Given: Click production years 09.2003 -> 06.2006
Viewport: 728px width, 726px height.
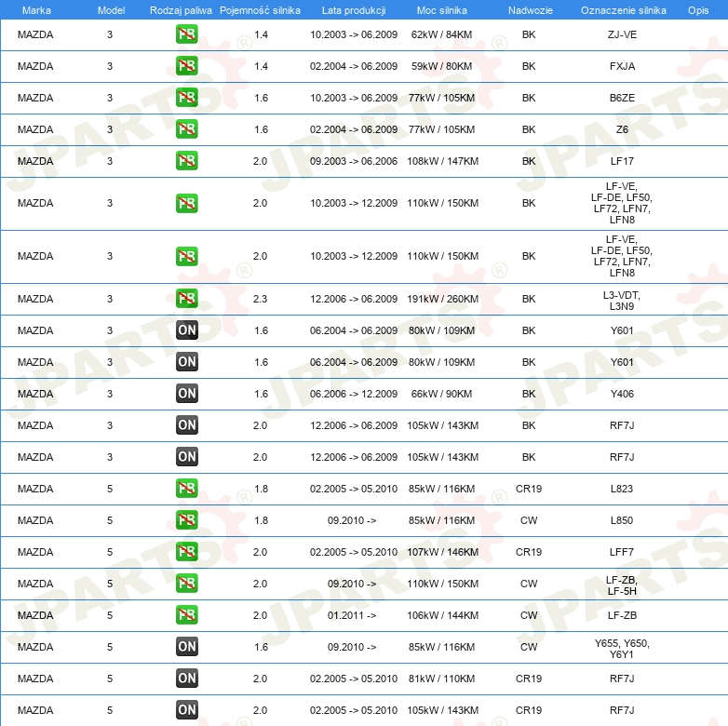Looking at the screenshot, I should point(354,161).
